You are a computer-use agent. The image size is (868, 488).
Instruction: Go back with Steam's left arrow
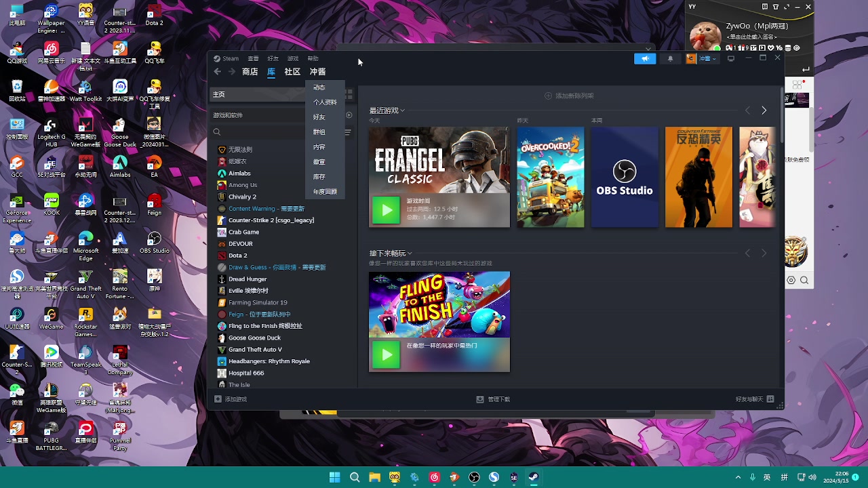pyautogui.click(x=217, y=72)
